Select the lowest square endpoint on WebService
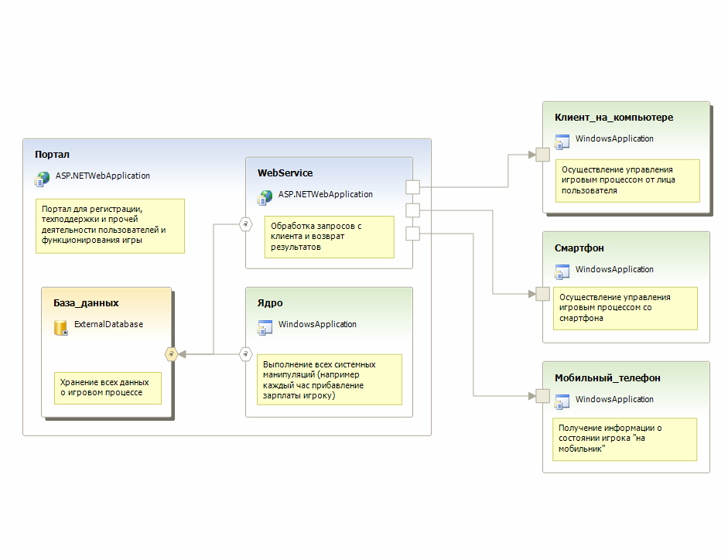The height and width of the screenshot is (560, 728). point(412,234)
